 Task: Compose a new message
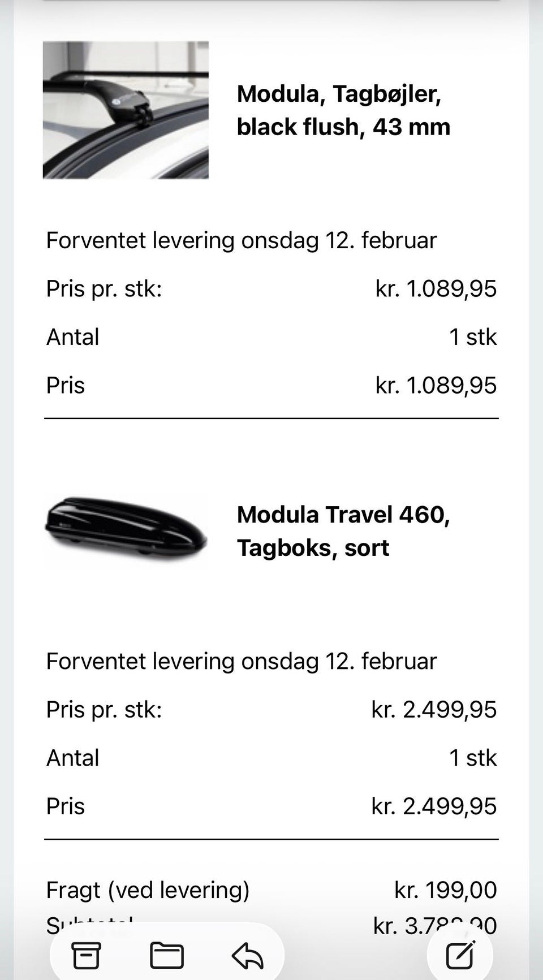[x=460, y=956]
